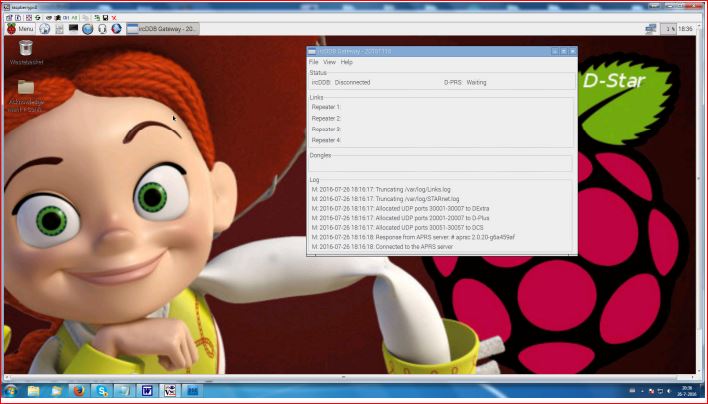Maximize the ircDDB Gateway window
The width and height of the screenshot is (708, 404).
pos(564,51)
